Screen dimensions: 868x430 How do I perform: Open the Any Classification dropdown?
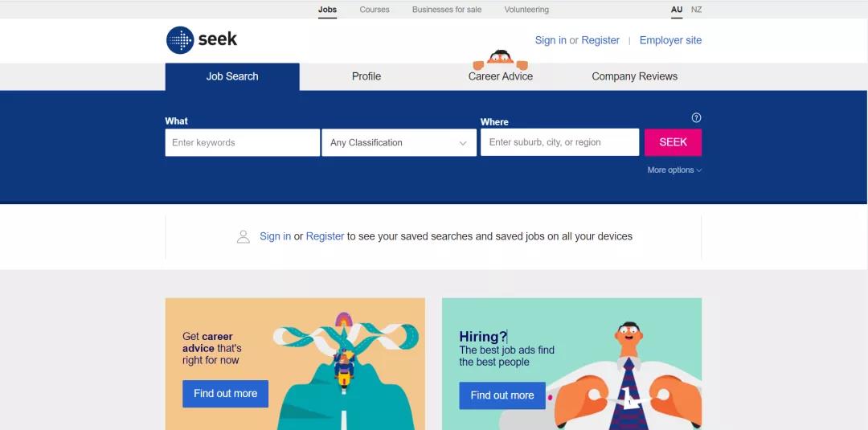pyautogui.click(x=399, y=142)
